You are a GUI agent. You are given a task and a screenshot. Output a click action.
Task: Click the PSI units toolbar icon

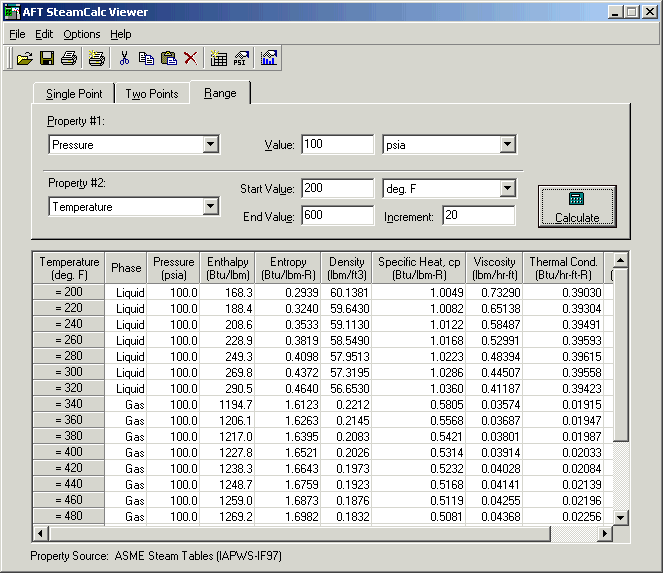tap(240, 58)
